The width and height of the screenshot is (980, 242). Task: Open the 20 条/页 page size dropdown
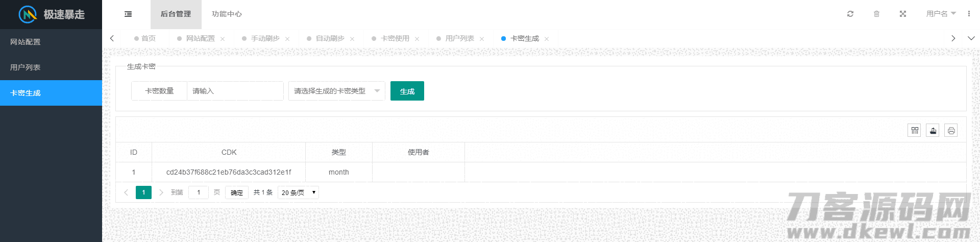[x=298, y=192]
